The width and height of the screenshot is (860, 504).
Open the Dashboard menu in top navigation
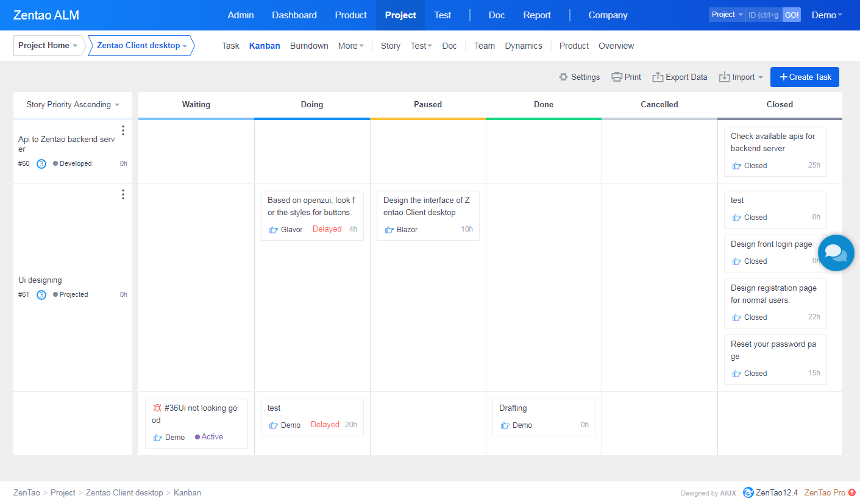294,15
